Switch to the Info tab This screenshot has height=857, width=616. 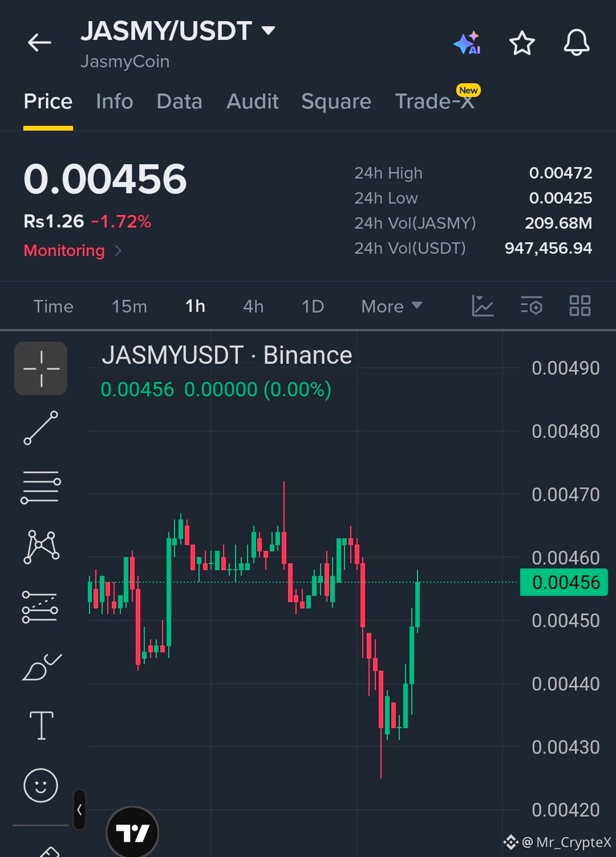tap(114, 101)
